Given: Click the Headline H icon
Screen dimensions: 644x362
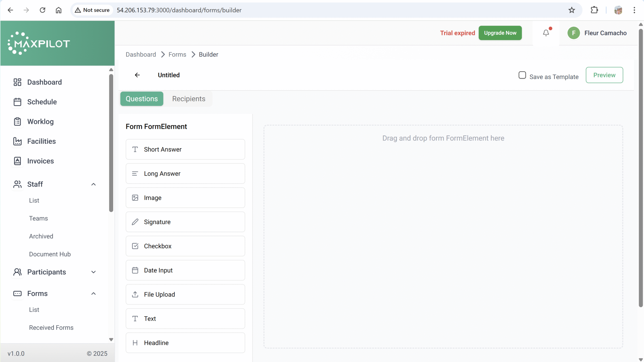Looking at the screenshot, I should click(135, 343).
